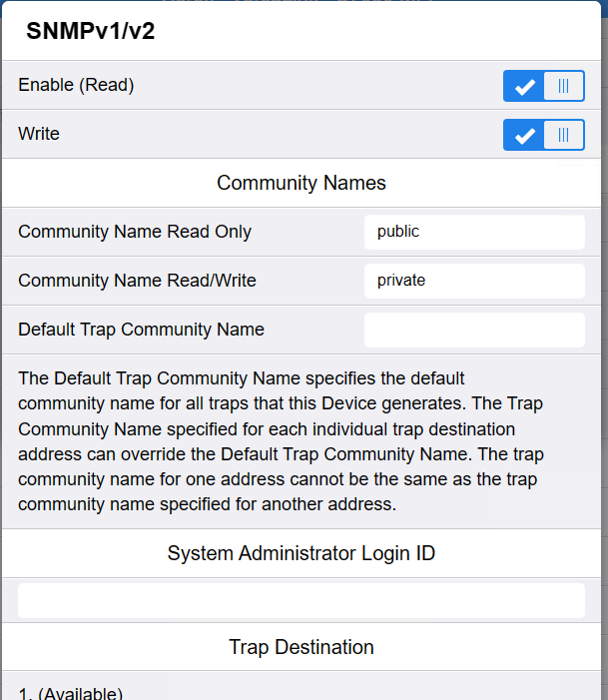Click the "Community Name Read Only" label

click(x=135, y=232)
